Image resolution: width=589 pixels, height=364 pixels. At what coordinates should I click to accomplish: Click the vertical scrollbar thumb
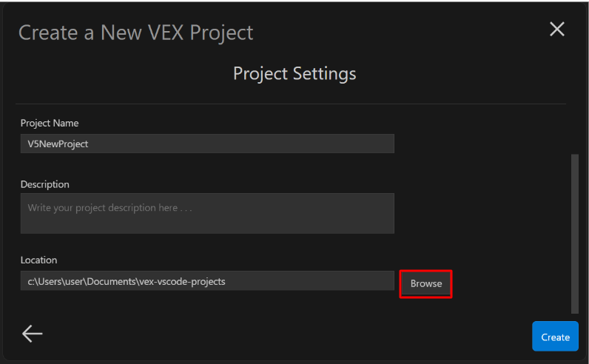pyautogui.click(x=574, y=233)
